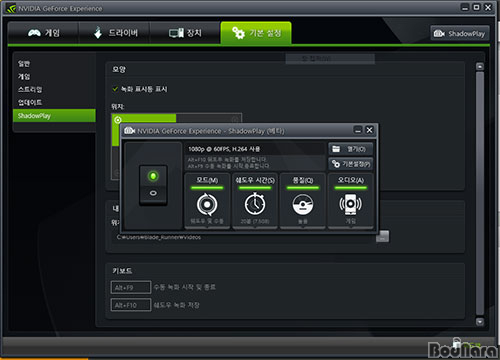Click the settings panel vertical scrollbar
500x360 pixels.
pos(480,193)
